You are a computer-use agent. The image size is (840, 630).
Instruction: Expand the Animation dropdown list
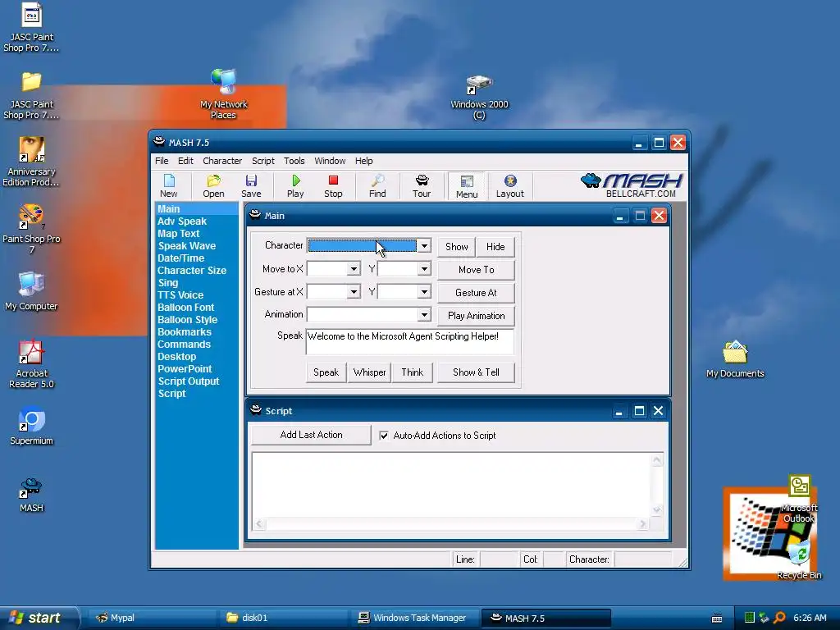coord(424,314)
